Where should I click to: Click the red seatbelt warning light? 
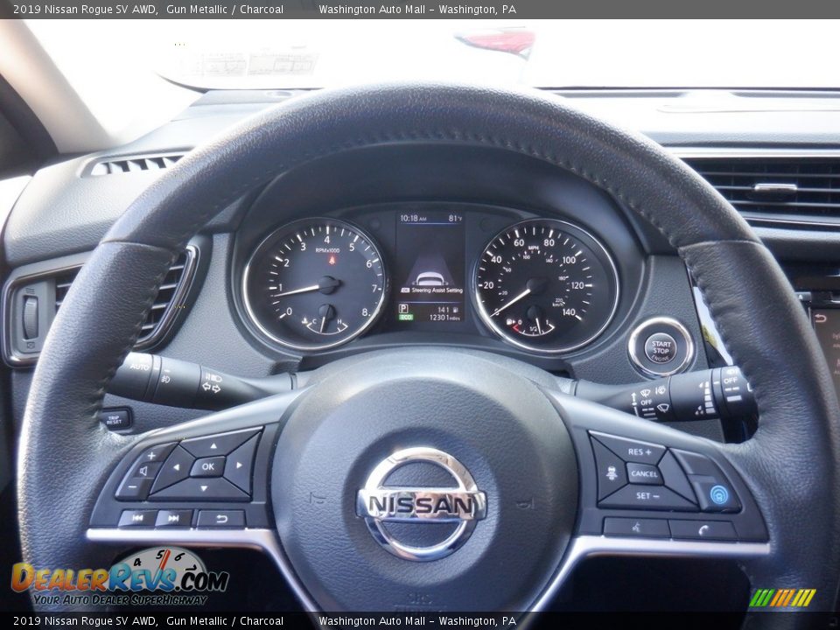[x=332, y=261]
